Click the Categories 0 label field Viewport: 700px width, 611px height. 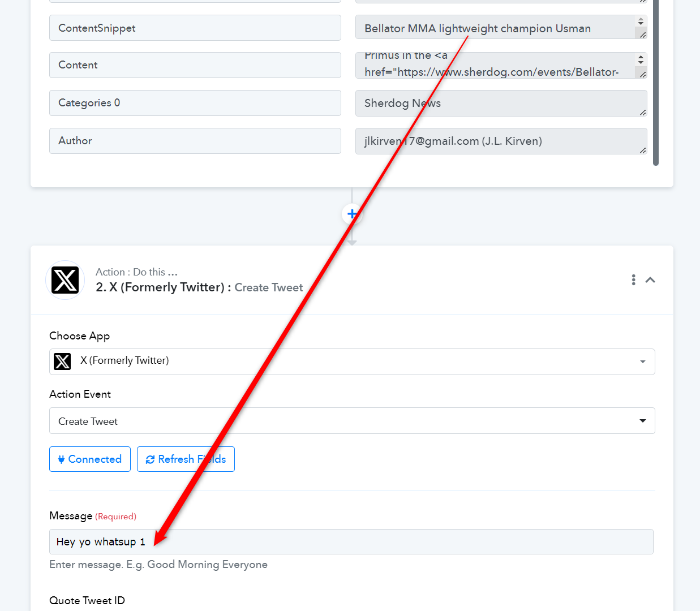[x=195, y=103]
